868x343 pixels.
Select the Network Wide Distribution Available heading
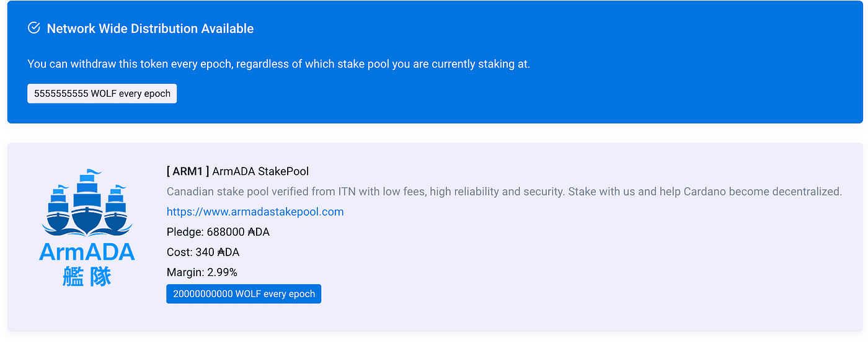point(150,29)
